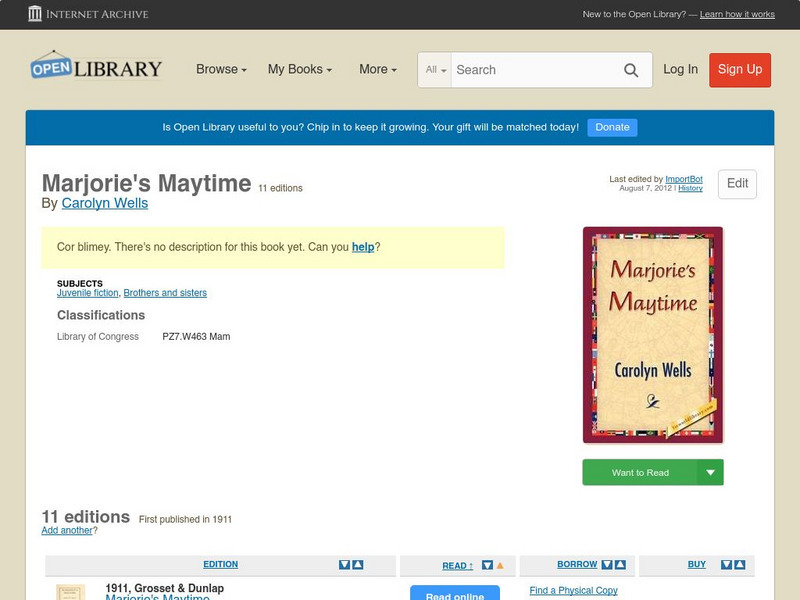This screenshot has width=800, height=600.
Task: Open the Carolyn Wells author page
Action: pyautogui.click(x=104, y=202)
